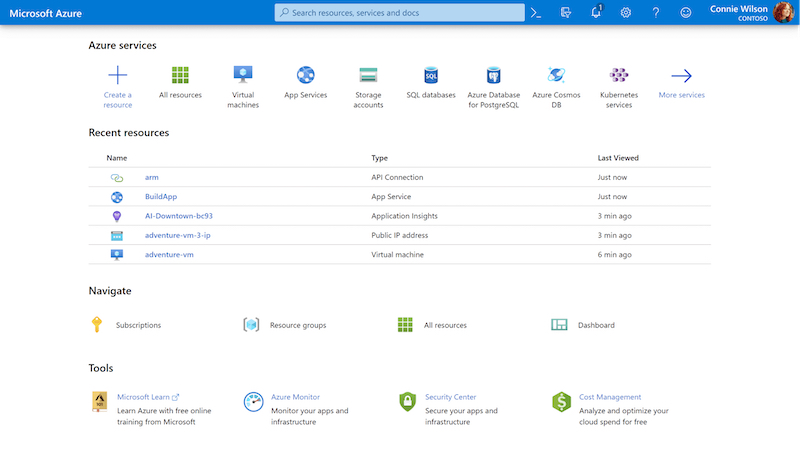This screenshot has height=450, width=800.
Task: Open the Security Center link
Action: 451,397
